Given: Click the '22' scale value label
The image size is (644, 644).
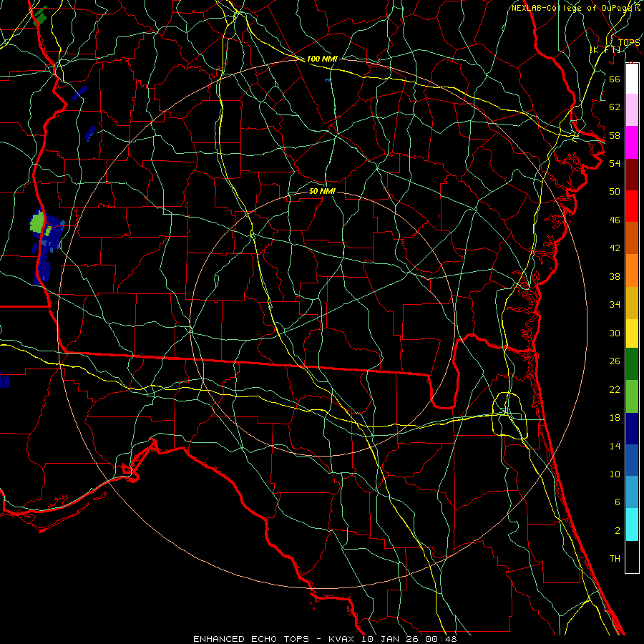Looking at the screenshot, I should pyautogui.click(x=615, y=389).
